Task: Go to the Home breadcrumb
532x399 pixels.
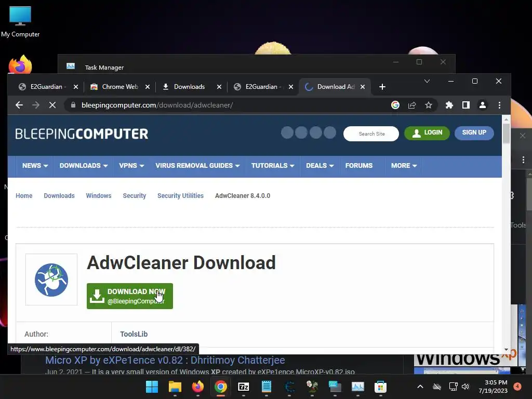Action: (x=24, y=196)
